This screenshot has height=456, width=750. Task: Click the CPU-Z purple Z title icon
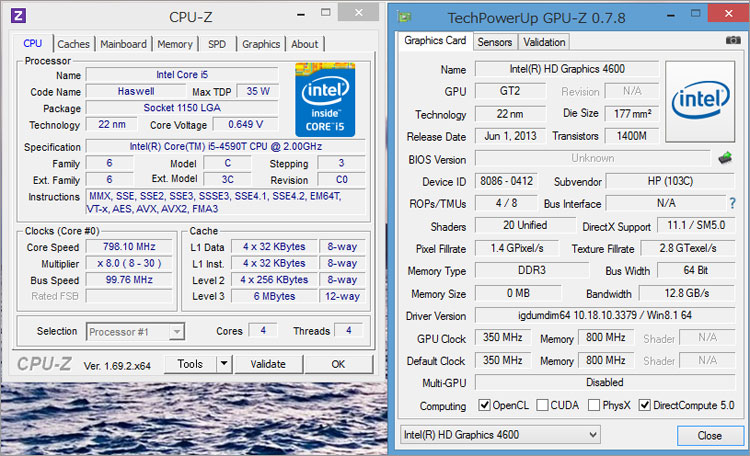(x=18, y=16)
